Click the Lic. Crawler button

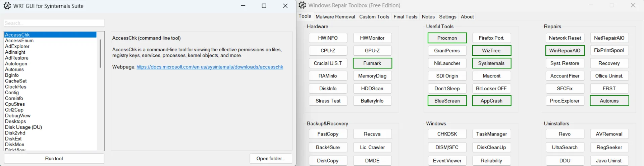click(372, 147)
